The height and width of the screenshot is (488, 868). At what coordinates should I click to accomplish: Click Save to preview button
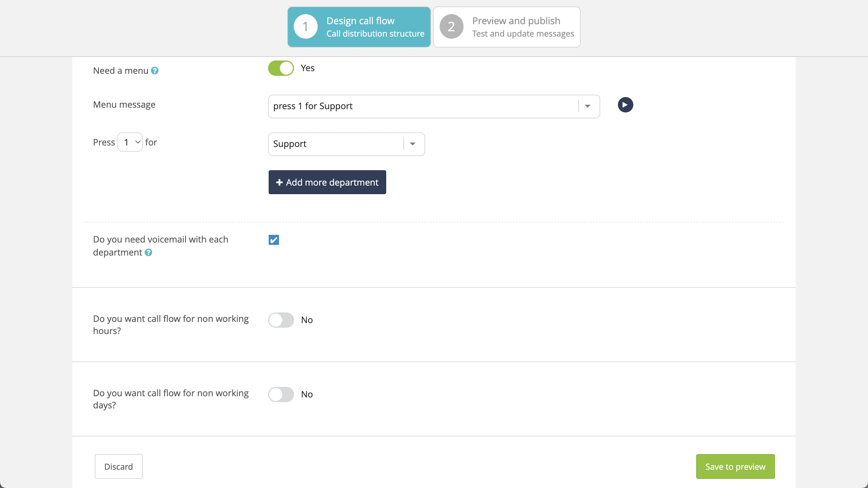click(x=735, y=466)
